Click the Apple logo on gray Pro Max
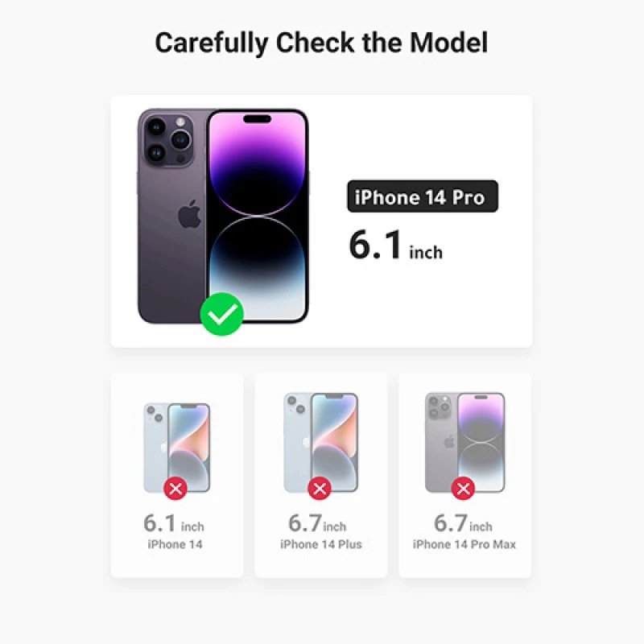This screenshot has width=644, height=644. pyautogui.click(x=448, y=440)
